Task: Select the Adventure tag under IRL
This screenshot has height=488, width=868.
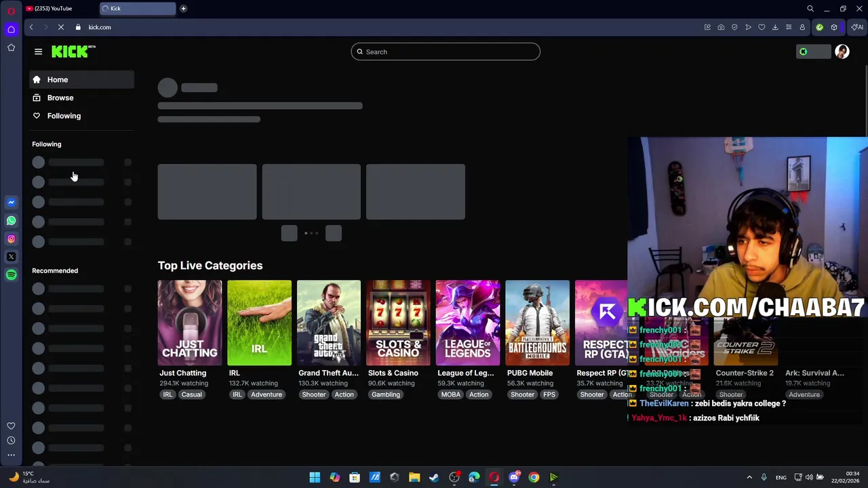Action: click(x=267, y=394)
